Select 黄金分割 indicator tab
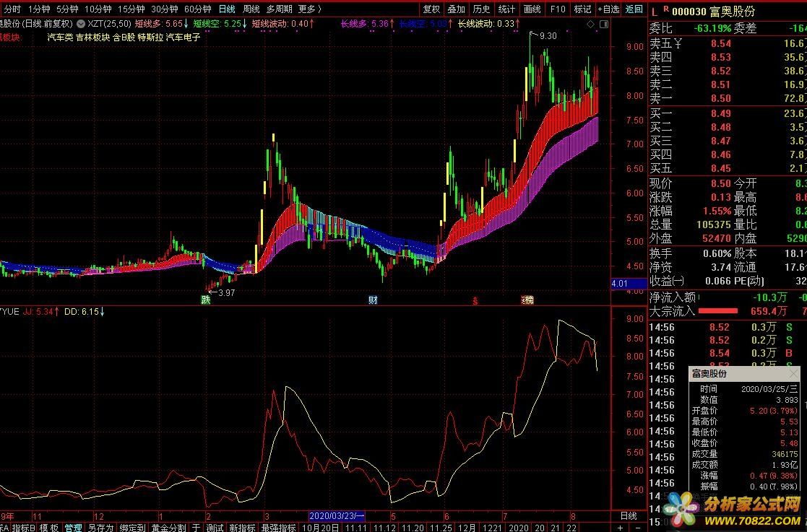The width and height of the screenshot is (807, 532). (169, 528)
